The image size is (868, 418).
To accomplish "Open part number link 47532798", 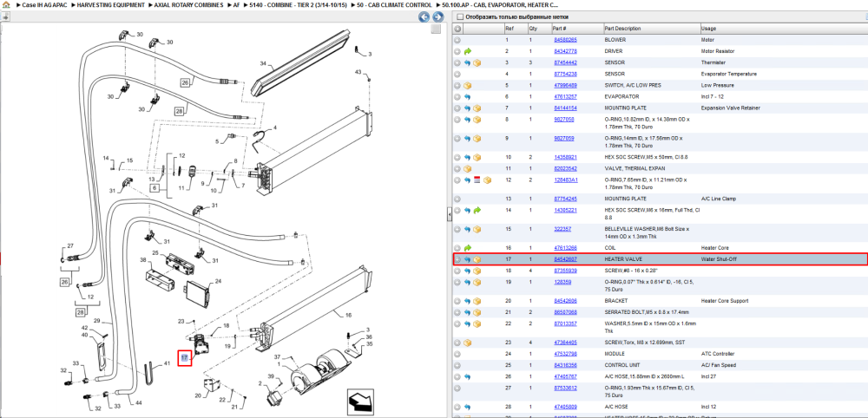I will [565, 354].
